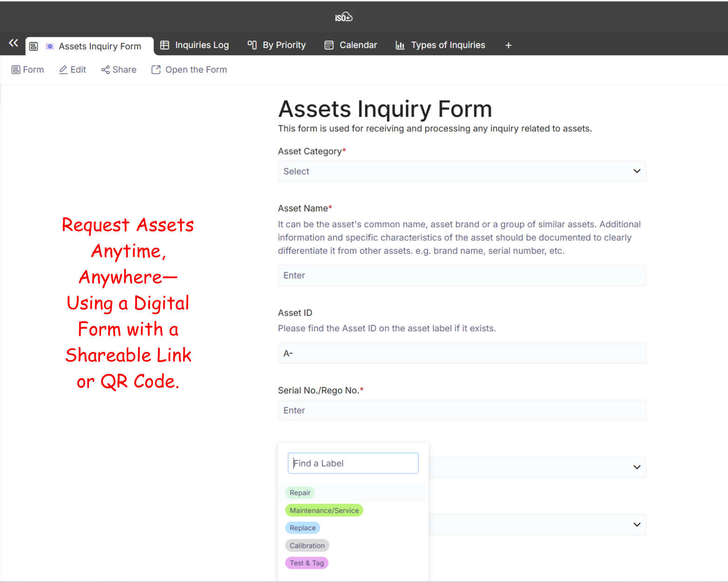This screenshot has height=582, width=728.
Task: Switch to the Inquiries Log tab
Action: coord(195,45)
